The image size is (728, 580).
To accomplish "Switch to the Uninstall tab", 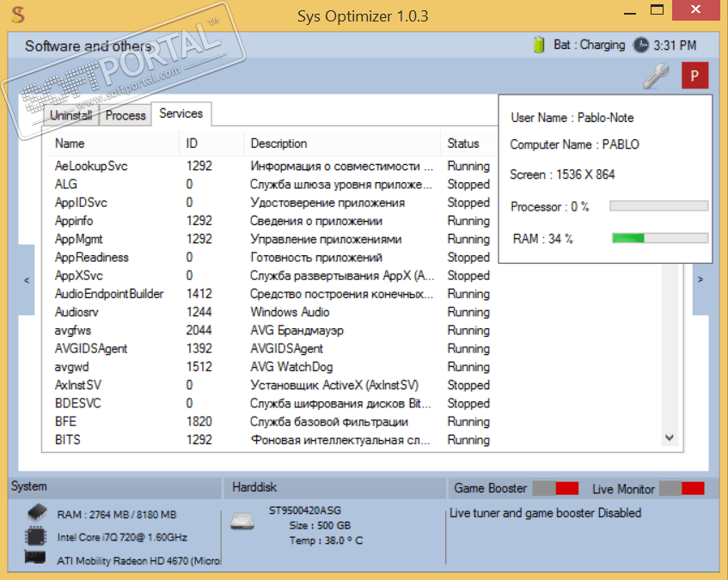I will point(71,115).
